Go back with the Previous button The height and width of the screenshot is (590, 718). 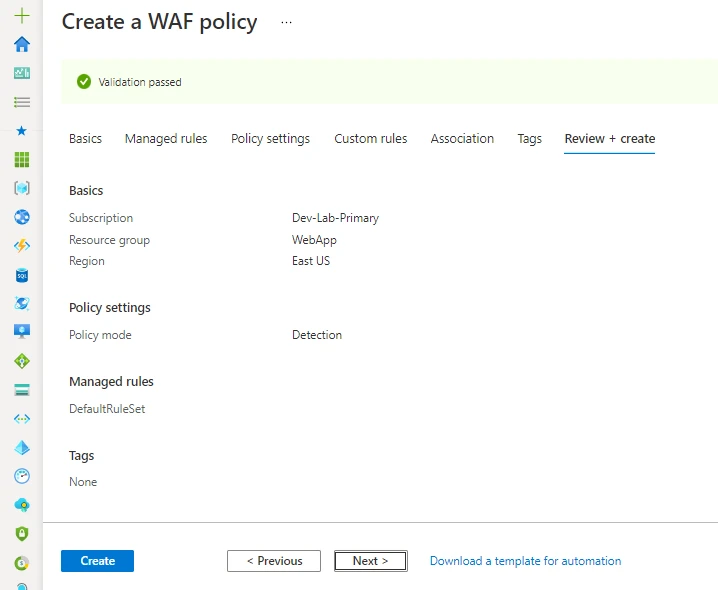(x=274, y=561)
